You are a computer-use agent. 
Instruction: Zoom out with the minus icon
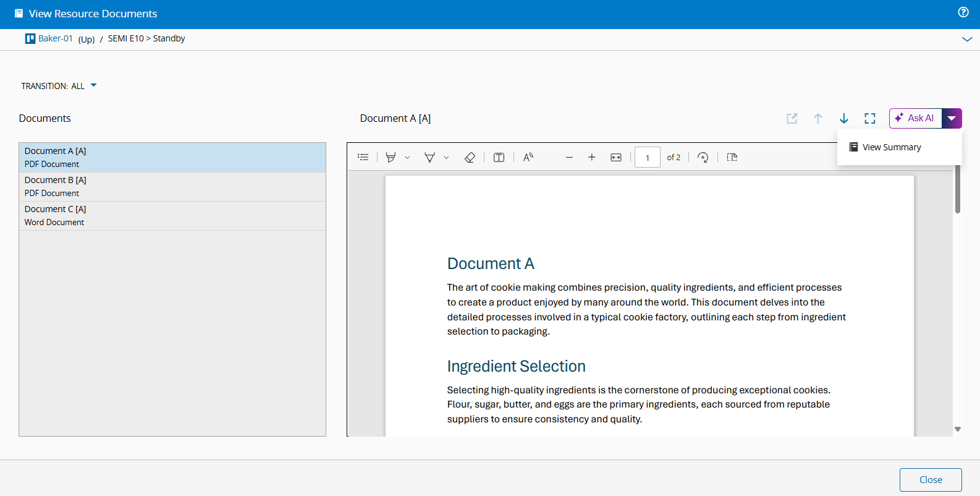569,158
